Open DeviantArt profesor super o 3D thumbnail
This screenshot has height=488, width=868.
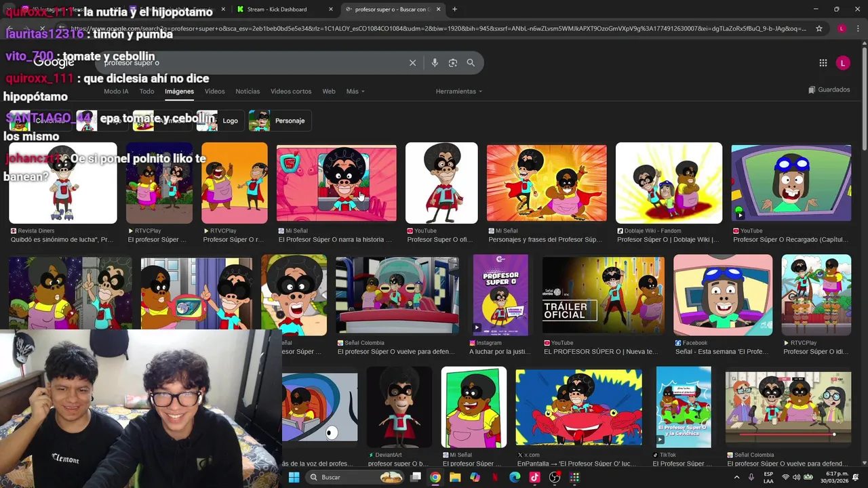point(399,407)
